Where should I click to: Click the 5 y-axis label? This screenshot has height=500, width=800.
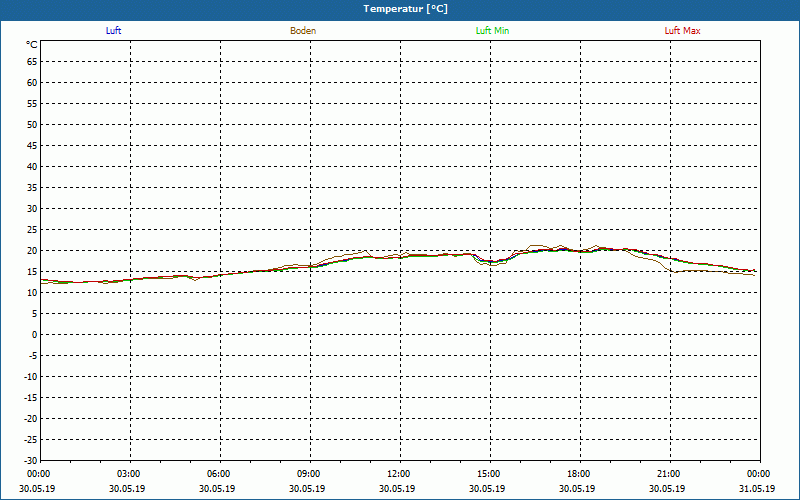pos(35,314)
